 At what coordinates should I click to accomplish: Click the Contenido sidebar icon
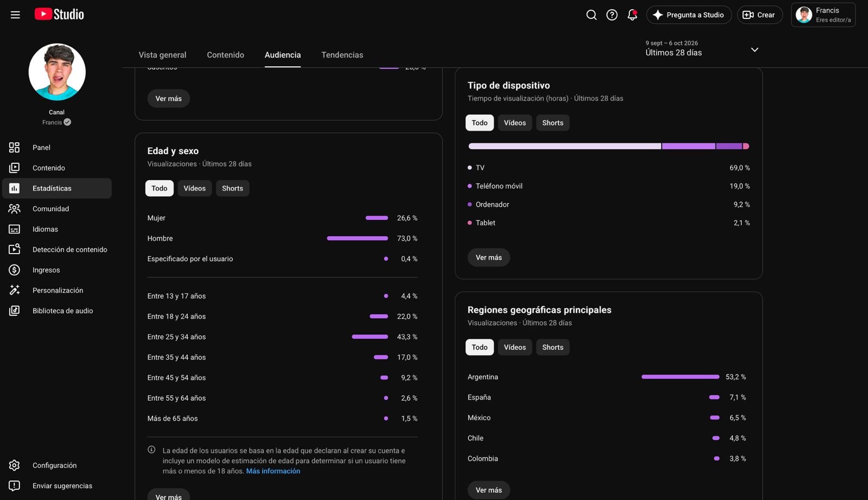[x=15, y=168]
